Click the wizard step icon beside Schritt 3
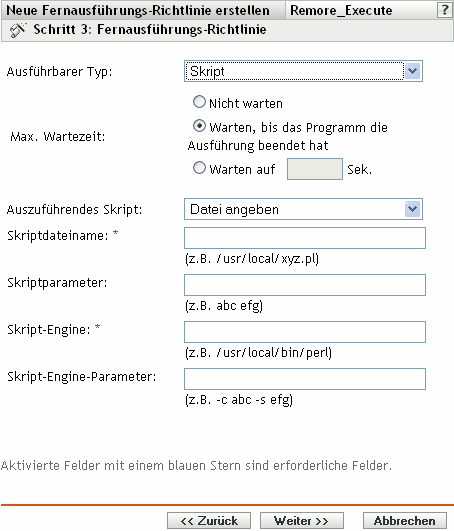Screen dimensions: 454x531 click(x=17, y=30)
